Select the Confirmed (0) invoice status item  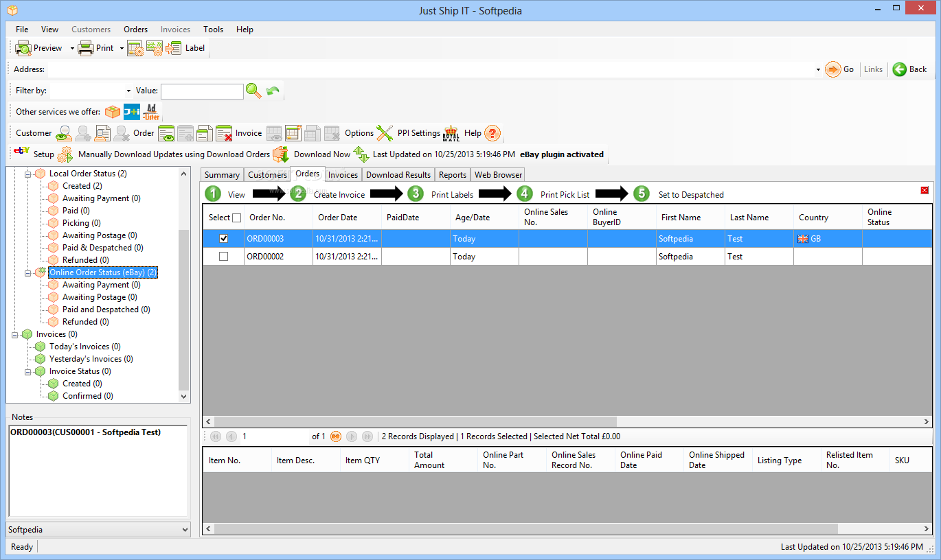(88, 397)
